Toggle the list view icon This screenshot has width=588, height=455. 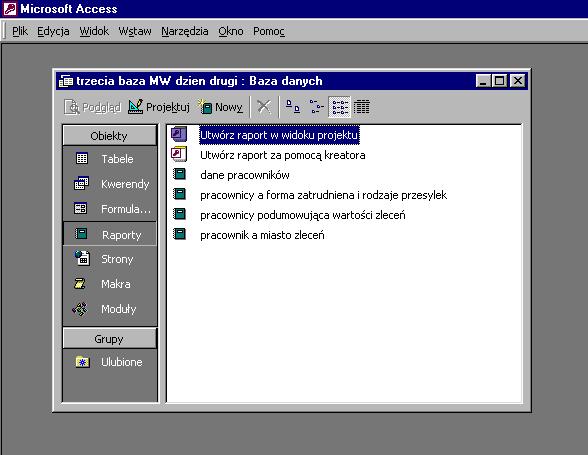pos(340,107)
